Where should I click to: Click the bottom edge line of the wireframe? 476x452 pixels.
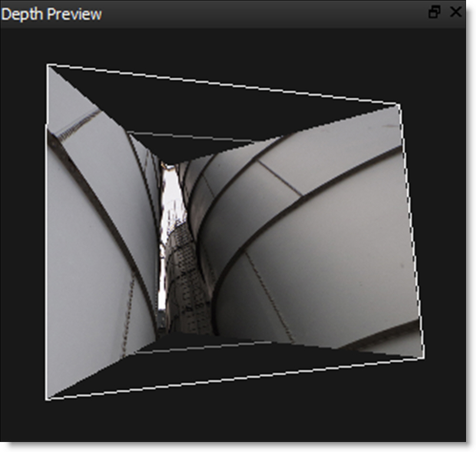coord(234,378)
